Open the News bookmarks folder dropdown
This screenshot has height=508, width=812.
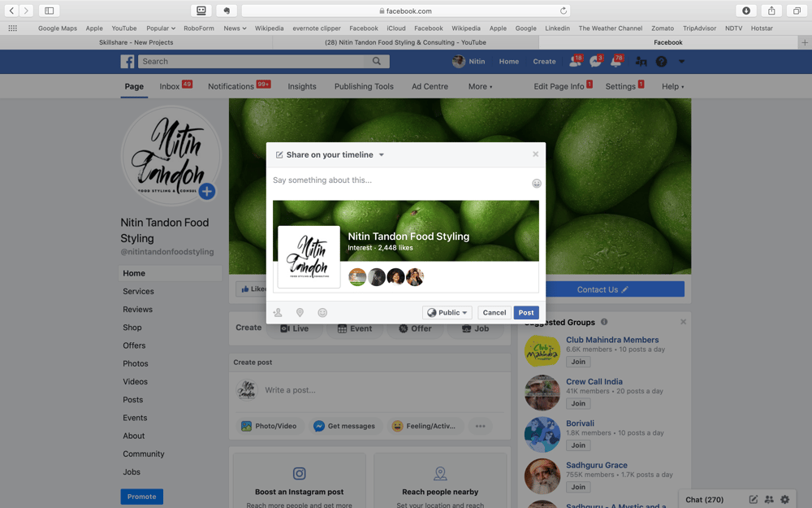pyautogui.click(x=235, y=28)
